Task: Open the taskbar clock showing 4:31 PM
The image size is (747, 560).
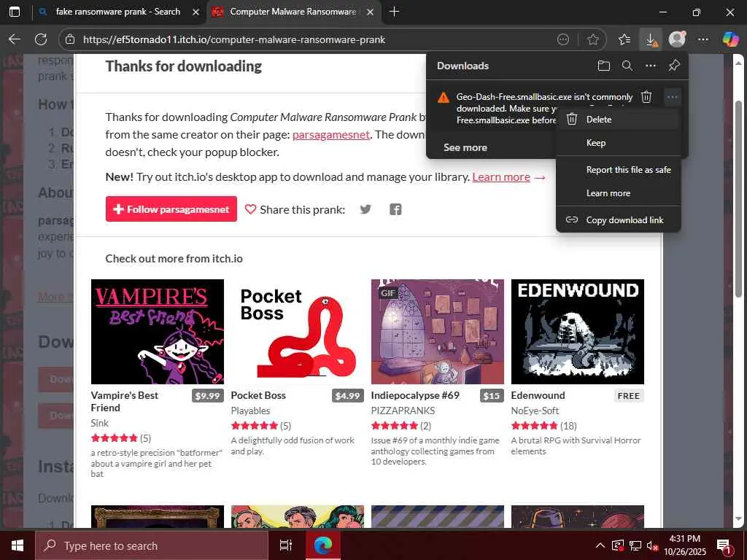Action: click(x=684, y=545)
